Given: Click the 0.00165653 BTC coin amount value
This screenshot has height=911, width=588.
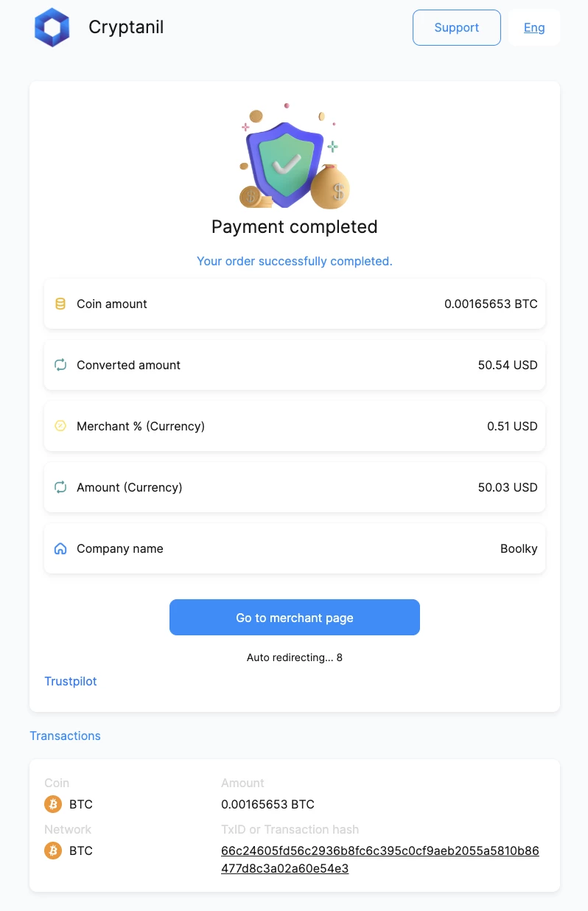Looking at the screenshot, I should (491, 304).
